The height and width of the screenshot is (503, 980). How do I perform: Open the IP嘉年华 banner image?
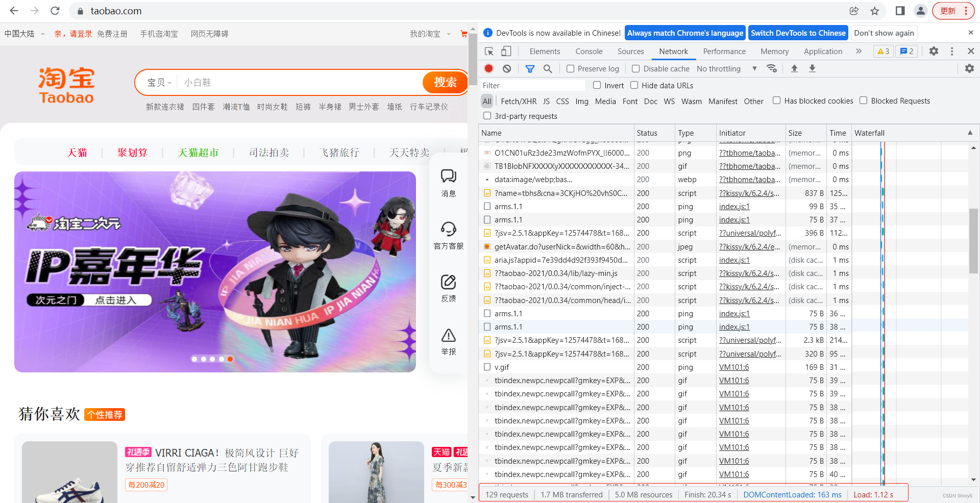point(215,271)
